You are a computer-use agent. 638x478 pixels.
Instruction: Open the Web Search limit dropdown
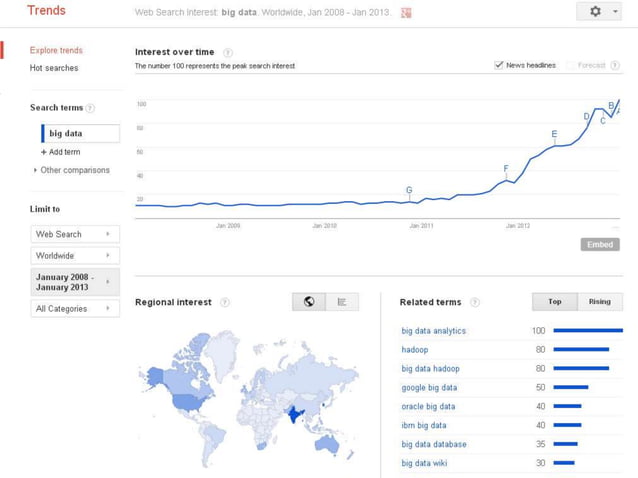tap(75, 234)
